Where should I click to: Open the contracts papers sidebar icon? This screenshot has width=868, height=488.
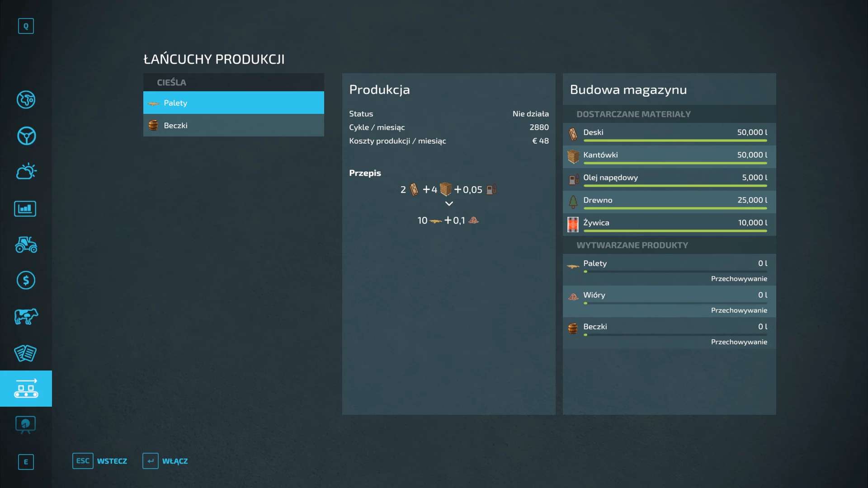click(x=25, y=353)
